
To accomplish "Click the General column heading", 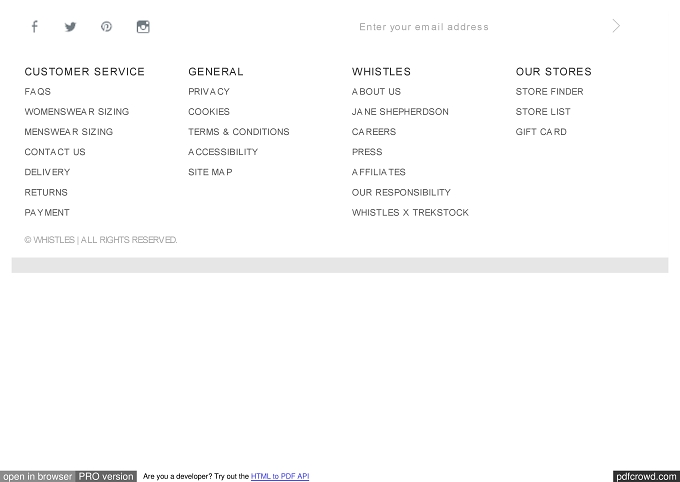I will pyautogui.click(x=216, y=72).
